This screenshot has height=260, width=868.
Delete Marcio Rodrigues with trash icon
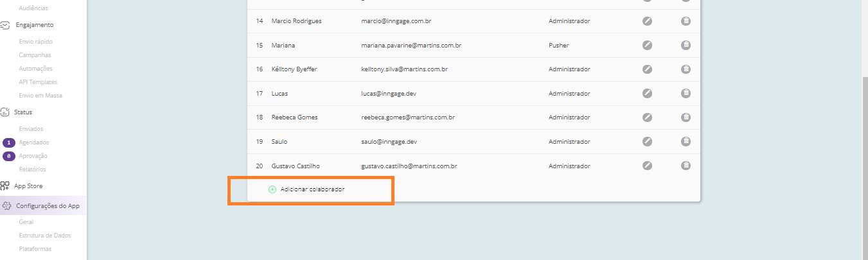pos(686,21)
